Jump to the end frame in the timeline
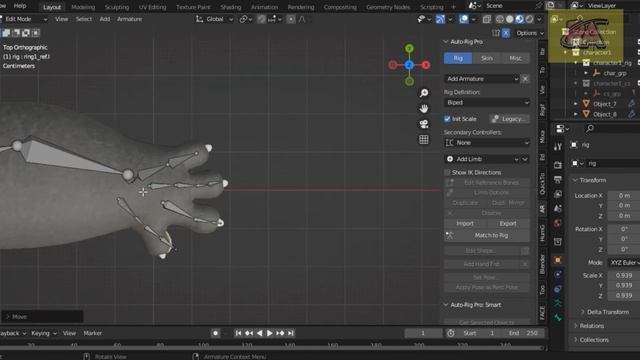The image size is (640, 360). point(291,333)
